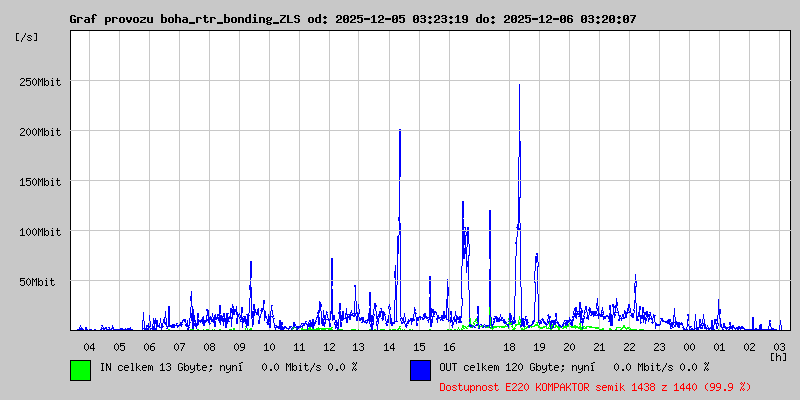This screenshot has height=400, width=800.
Task: Select hour 18 on the time axis
Action: 509,346
